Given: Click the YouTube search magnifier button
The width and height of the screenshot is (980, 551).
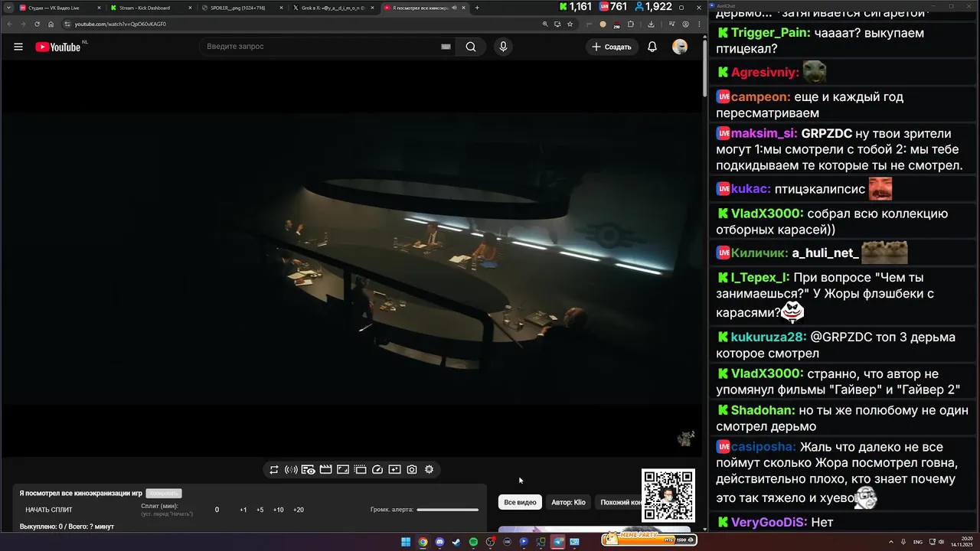Looking at the screenshot, I should pyautogui.click(x=471, y=47).
